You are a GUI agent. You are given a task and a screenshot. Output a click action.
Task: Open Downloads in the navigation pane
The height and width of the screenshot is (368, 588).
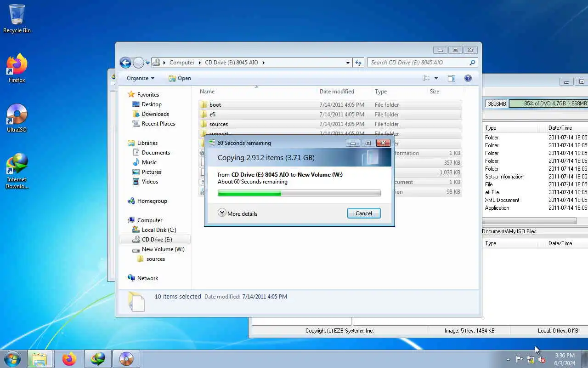pos(155,114)
